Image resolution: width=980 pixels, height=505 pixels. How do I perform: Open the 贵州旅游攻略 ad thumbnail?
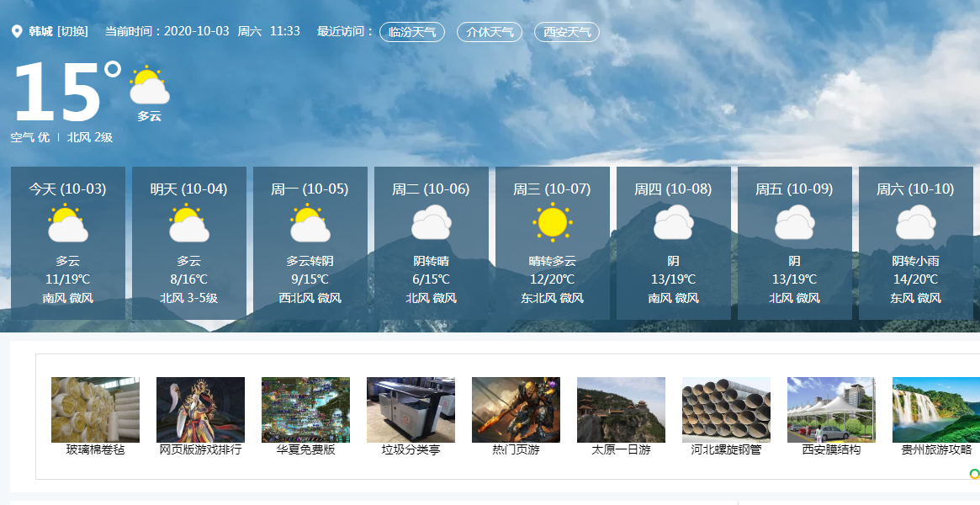coord(936,410)
